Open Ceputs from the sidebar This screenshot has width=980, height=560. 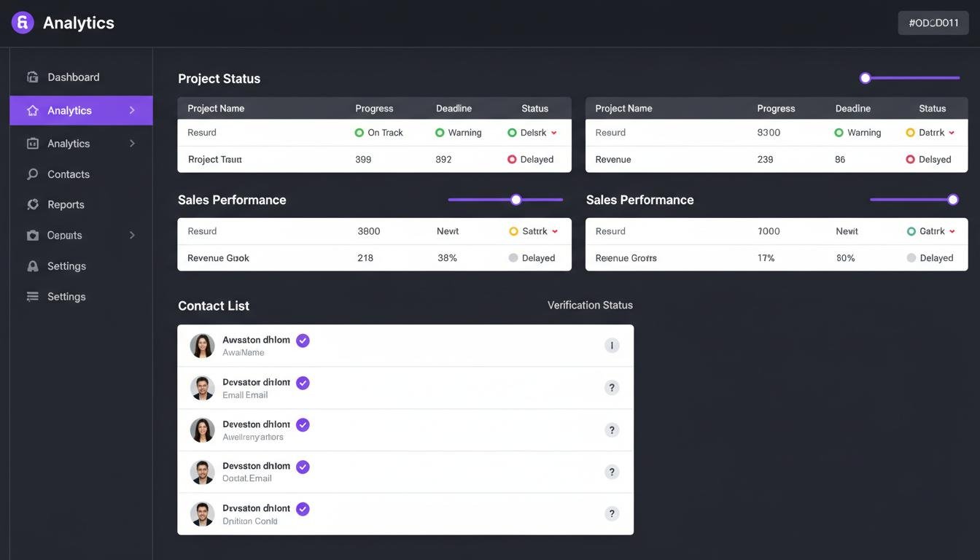tap(81, 236)
